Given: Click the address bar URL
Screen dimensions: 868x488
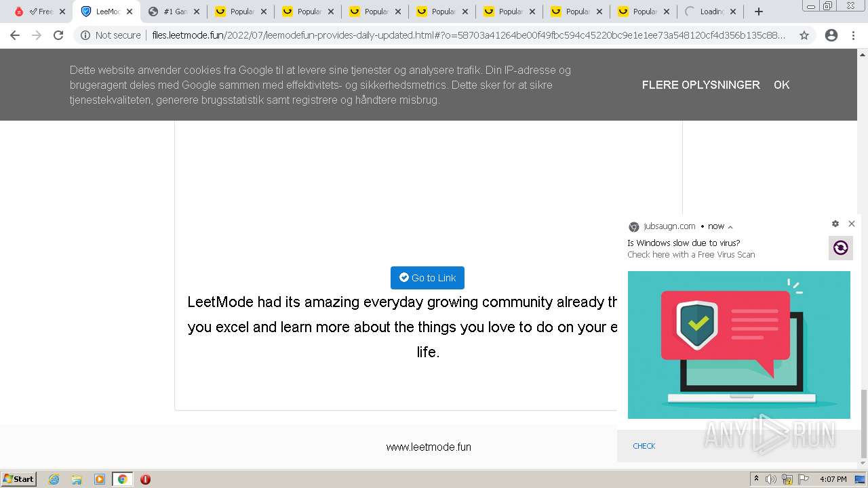Looking at the screenshot, I should coord(468,35).
